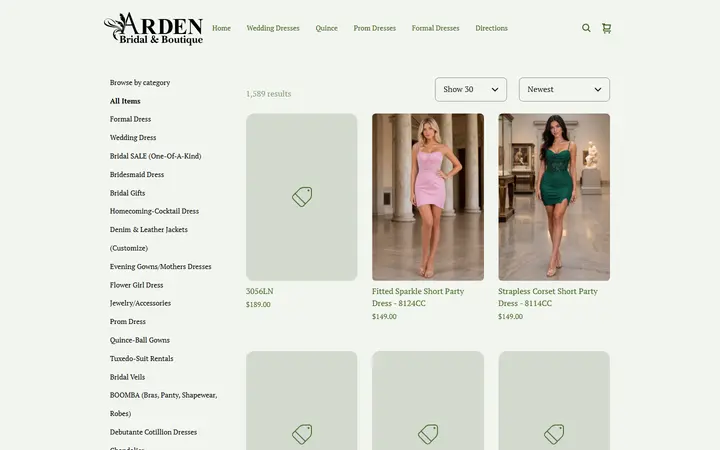Click the Arden Bridal & Boutique logo

(153, 28)
